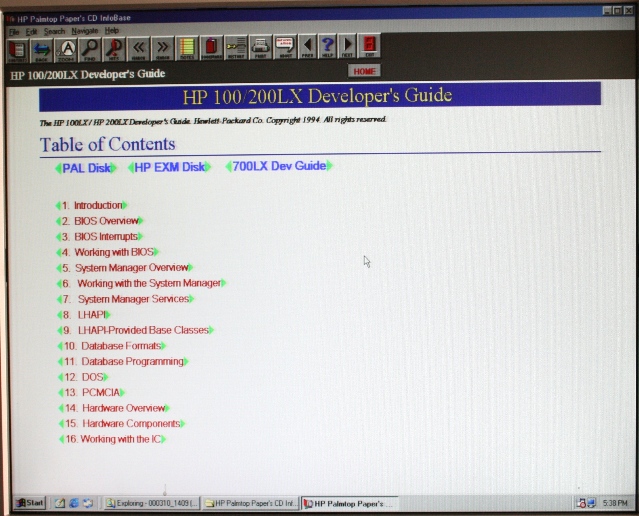The height and width of the screenshot is (516, 639).
Task: Click the copyright line "Hewlett-Packard Co. Copyright 1994"
Action: [x=257, y=120]
